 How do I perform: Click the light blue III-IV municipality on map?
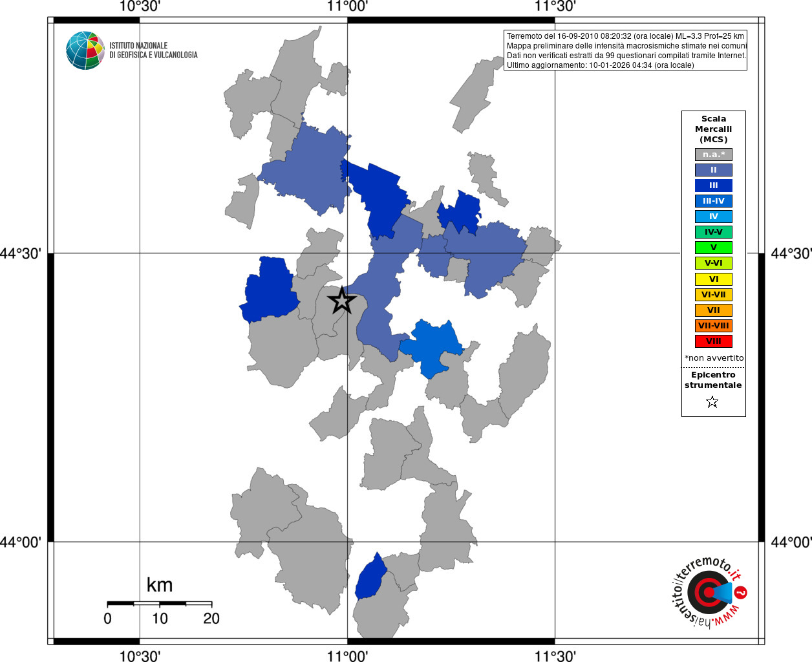432,348
